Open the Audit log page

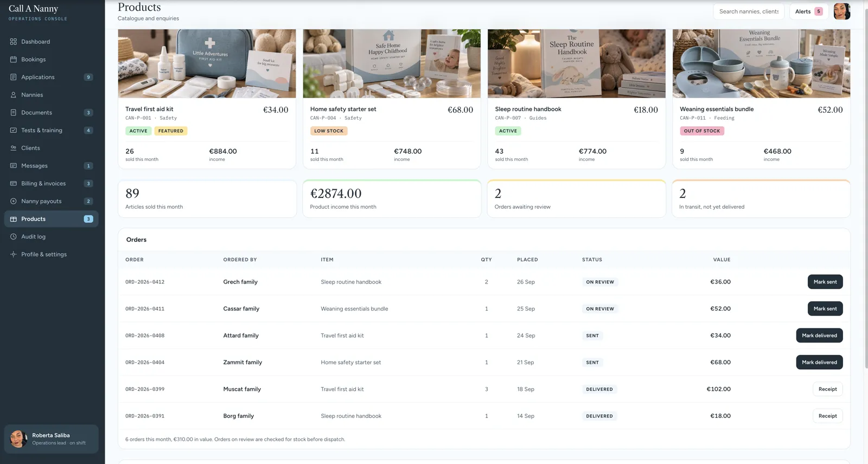point(52,237)
